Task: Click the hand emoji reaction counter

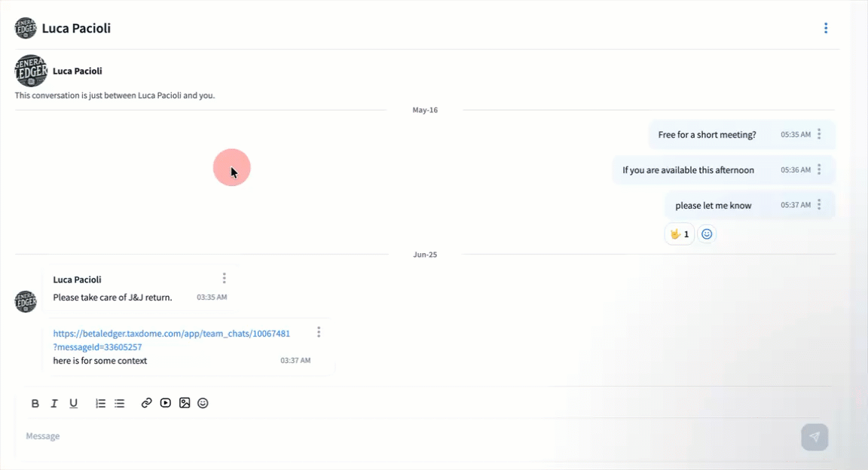Action: click(679, 234)
